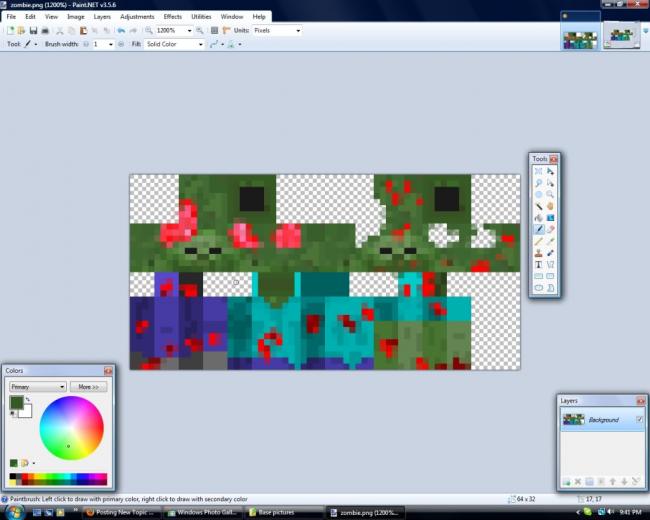The height and width of the screenshot is (520, 650).
Task: Swap primary and secondary colors arrow
Action: tap(27, 399)
